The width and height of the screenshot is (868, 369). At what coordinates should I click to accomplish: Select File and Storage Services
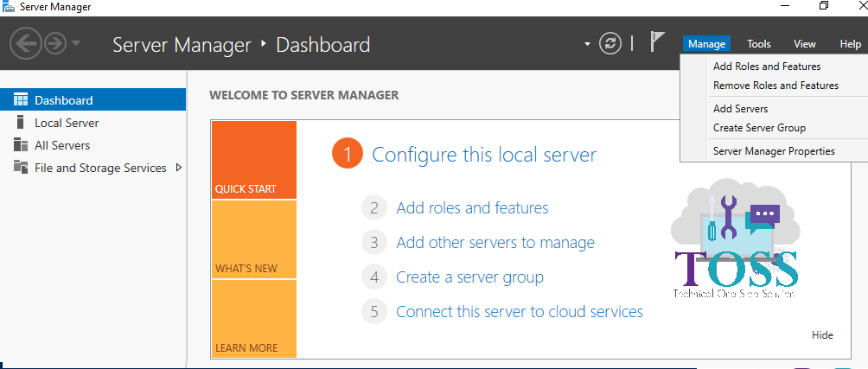[x=93, y=168]
